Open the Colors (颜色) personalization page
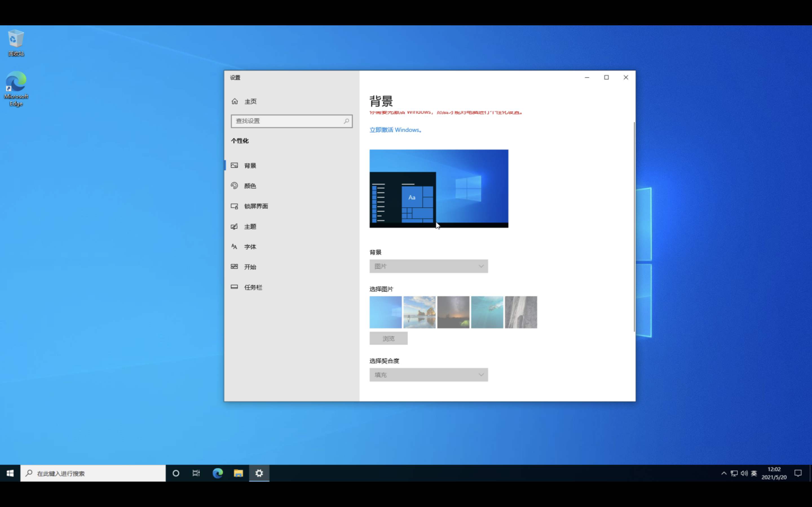Viewport: 812px width, 507px height. [250, 186]
